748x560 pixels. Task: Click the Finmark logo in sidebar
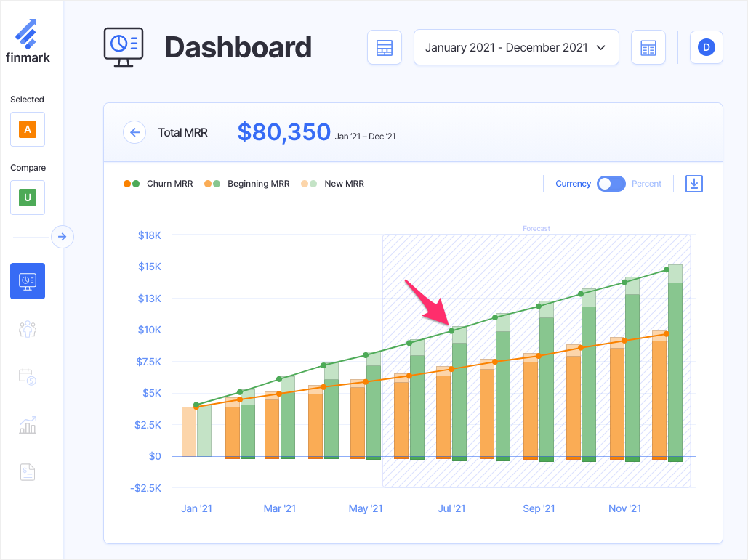click(x=28, y=40)
